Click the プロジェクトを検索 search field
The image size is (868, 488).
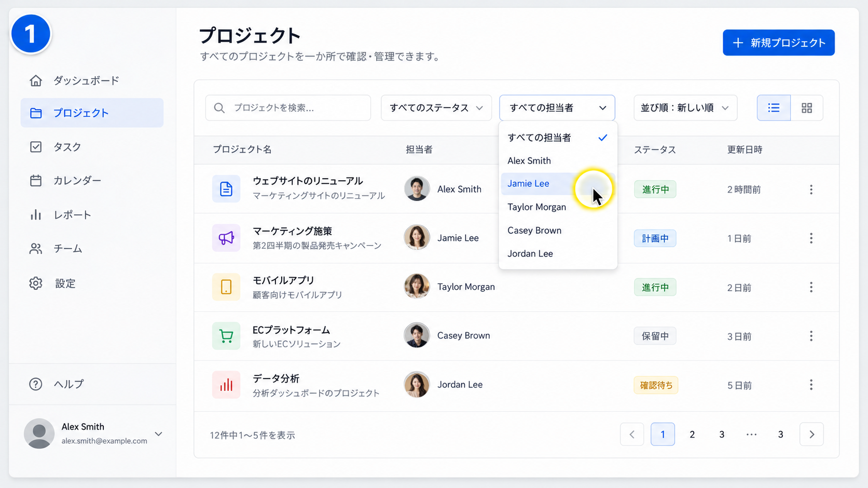pos(288,108)
